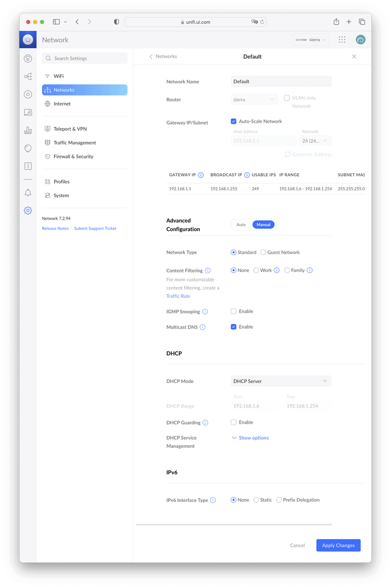The width and height of the screenshot is (391, 588).
Task: Open the sierra site selector dropdown
Action: point(311,40)
